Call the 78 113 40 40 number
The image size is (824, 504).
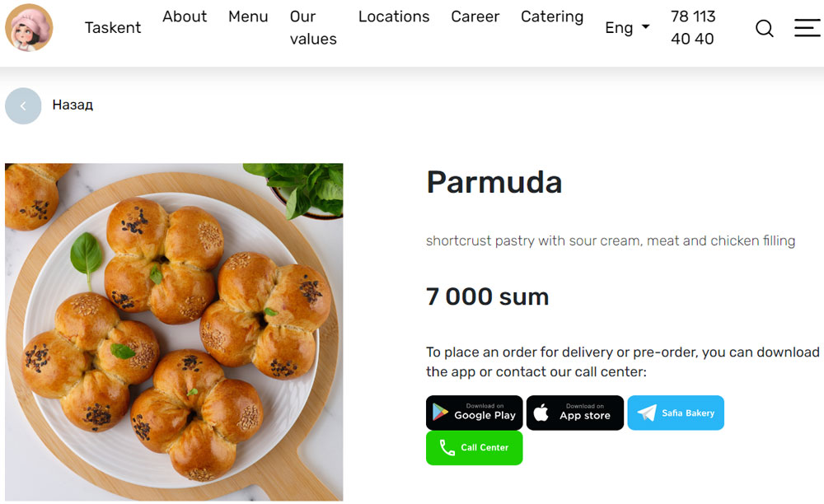click(693, 28)
